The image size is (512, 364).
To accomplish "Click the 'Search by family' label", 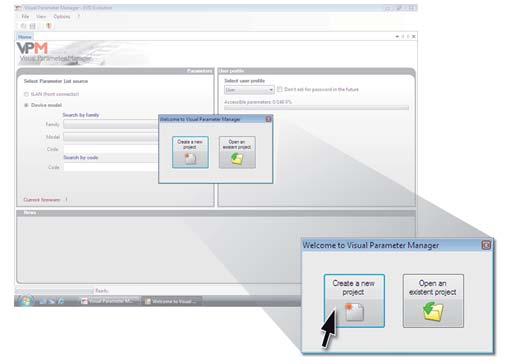I will pos(81,115).
